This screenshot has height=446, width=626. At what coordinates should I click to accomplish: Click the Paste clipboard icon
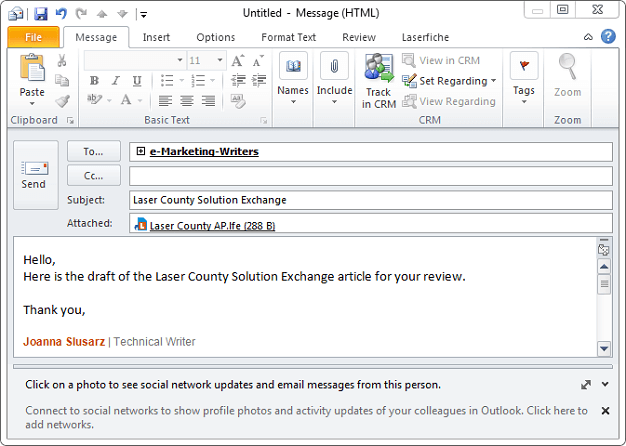pyautogui.click(x=32, y=68)
